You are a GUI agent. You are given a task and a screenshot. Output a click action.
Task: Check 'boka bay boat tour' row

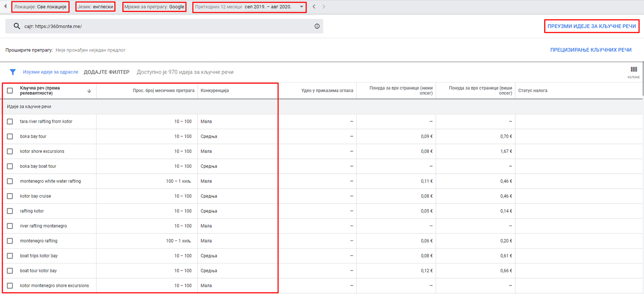click(10, 166)
